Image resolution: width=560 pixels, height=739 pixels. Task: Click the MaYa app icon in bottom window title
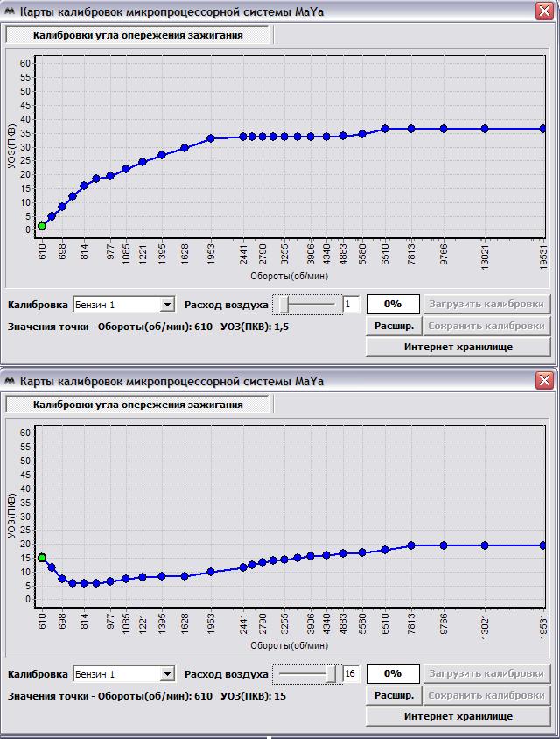pyautogui.click(x=10, y=382)
